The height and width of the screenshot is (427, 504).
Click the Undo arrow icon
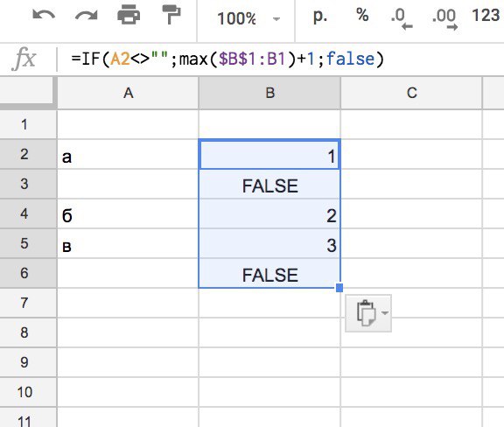[44, 16]
